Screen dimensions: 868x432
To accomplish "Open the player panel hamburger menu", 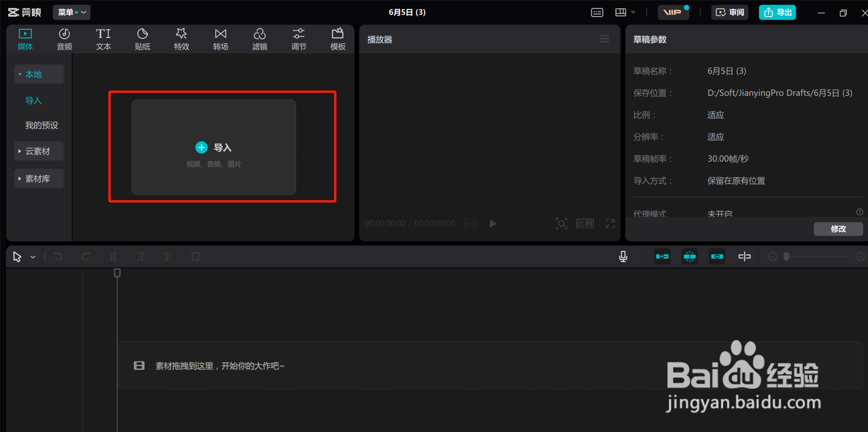I will [605, 39].
